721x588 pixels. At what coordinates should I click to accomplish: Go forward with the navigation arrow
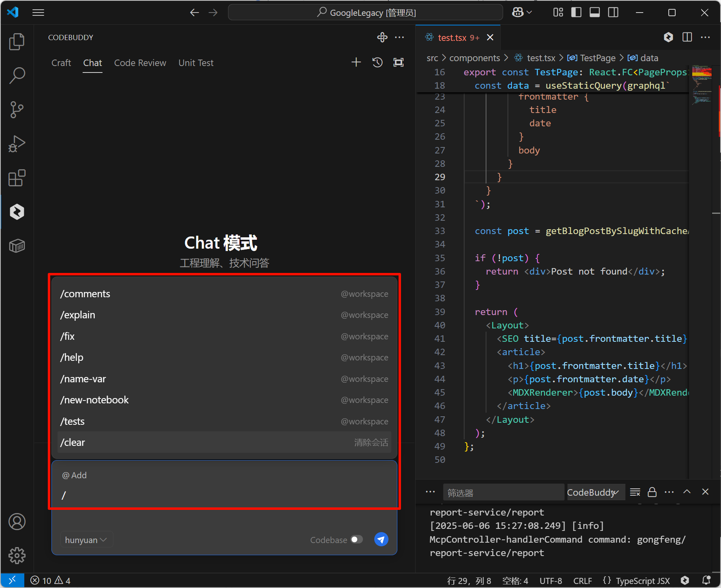(213, 13)
